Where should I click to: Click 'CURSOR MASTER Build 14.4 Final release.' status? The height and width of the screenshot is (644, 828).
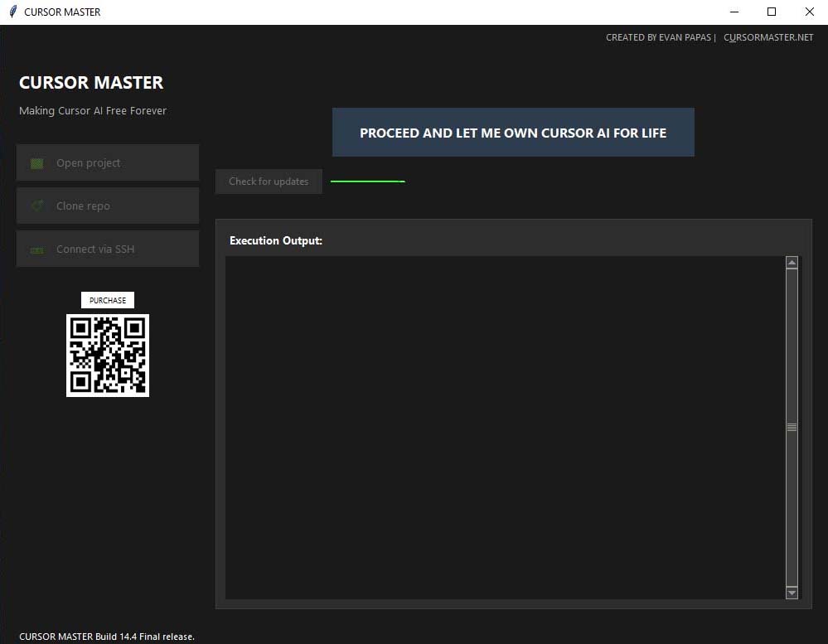[x=107, y=637]
